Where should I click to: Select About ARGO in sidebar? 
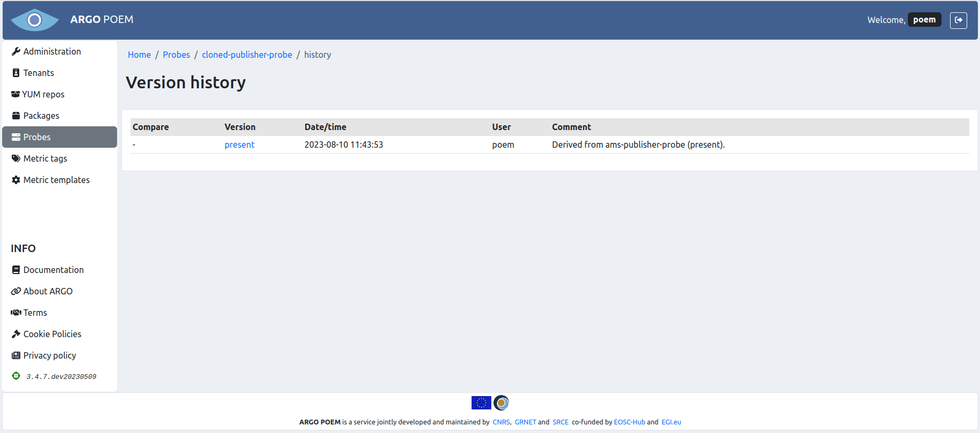(48, 291)
